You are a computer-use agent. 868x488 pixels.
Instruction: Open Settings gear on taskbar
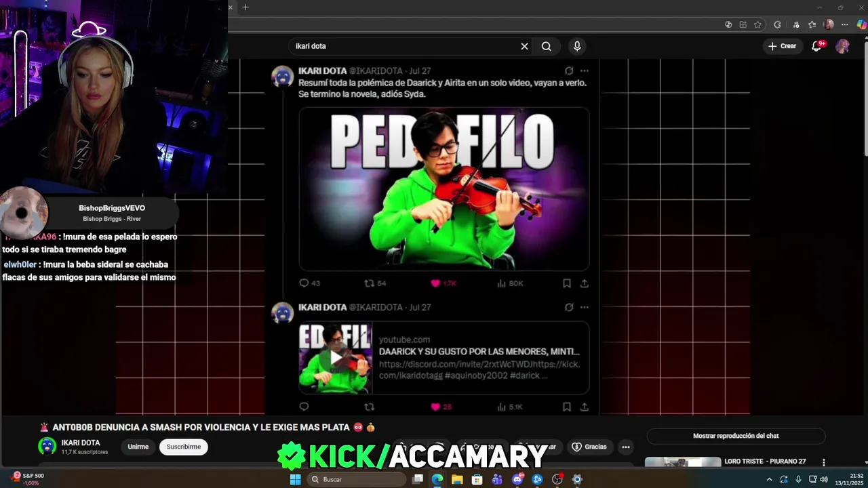click(577, 479)
